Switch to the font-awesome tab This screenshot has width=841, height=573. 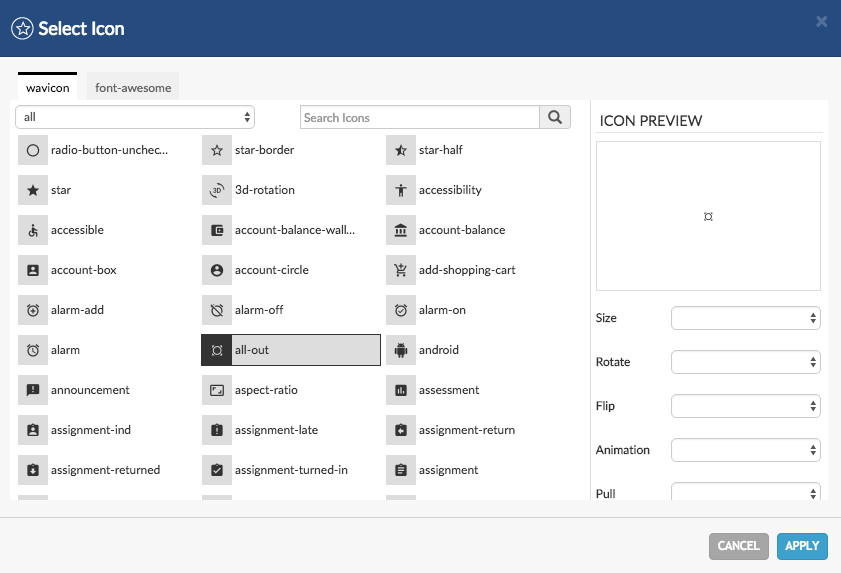coord(133,87)
